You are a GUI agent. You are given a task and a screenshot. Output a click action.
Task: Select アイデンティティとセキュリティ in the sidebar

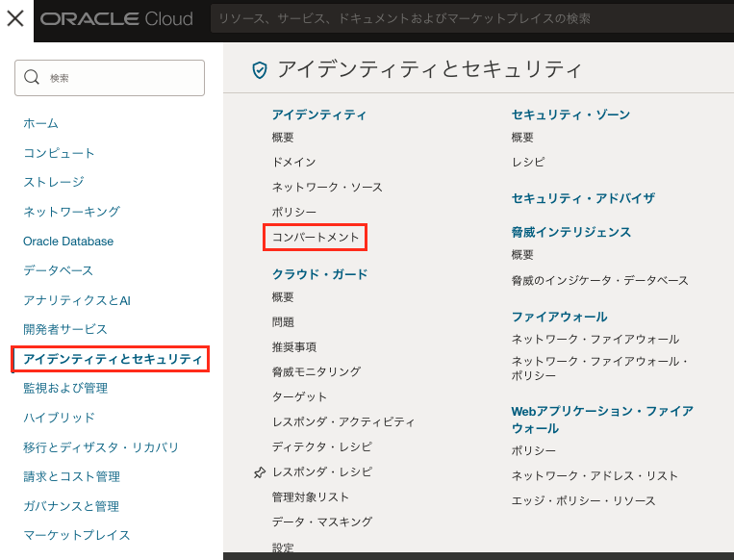(x=112, y=359)
